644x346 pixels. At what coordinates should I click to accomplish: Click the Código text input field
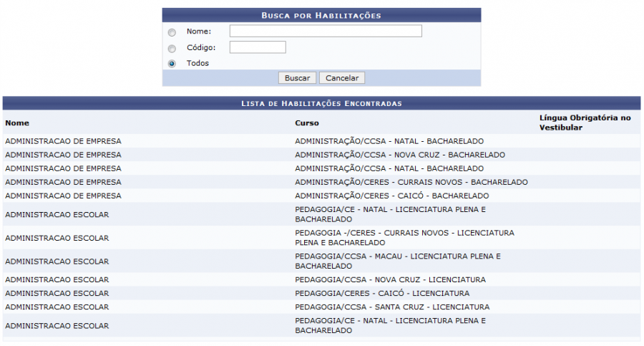tap(258, 47)
